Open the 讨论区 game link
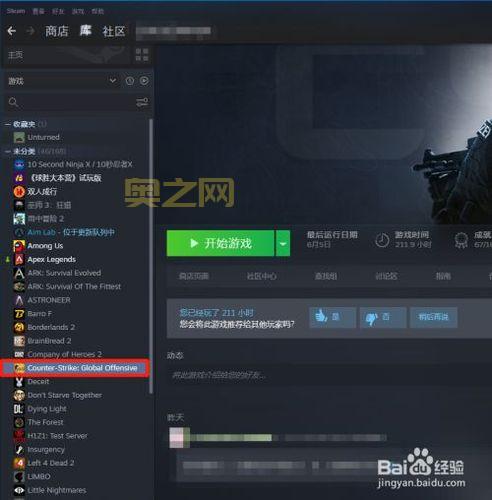492x500 pixels. pos(386,276)
